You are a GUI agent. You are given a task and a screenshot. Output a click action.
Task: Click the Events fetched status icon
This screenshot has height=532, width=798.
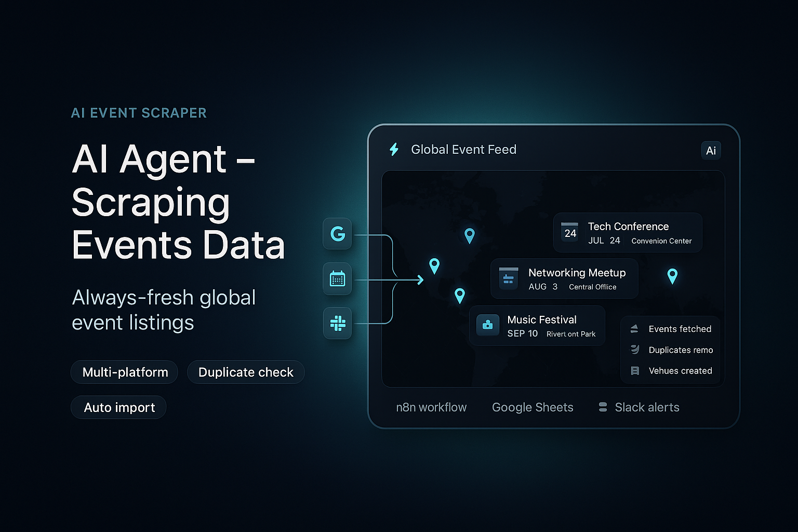pos(634,328)
